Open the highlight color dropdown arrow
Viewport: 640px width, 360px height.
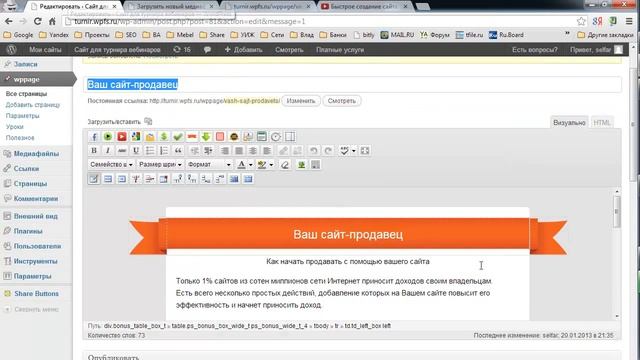(271, 164)
